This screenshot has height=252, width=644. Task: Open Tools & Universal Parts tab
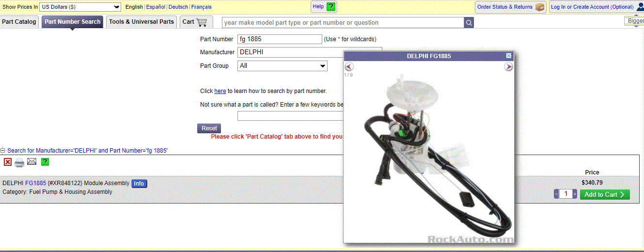(141, 22)
